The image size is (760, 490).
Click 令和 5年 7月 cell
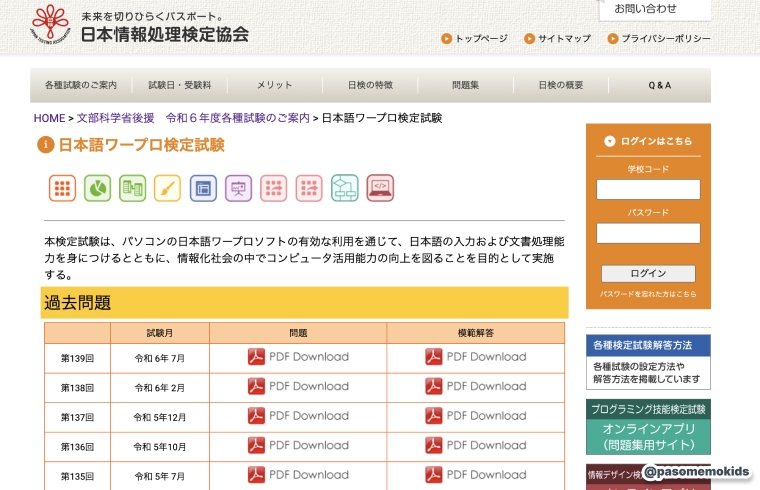pyautogui.click(x=159, y=476)
